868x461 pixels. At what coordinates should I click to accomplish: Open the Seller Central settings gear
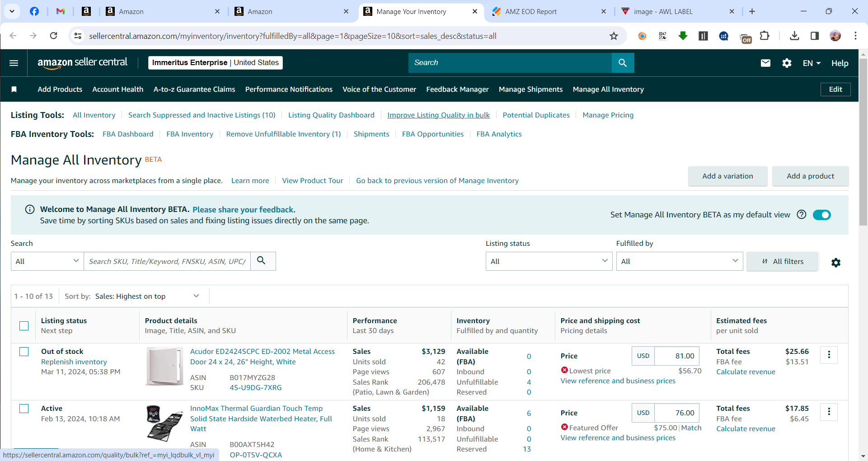point(787,63)
